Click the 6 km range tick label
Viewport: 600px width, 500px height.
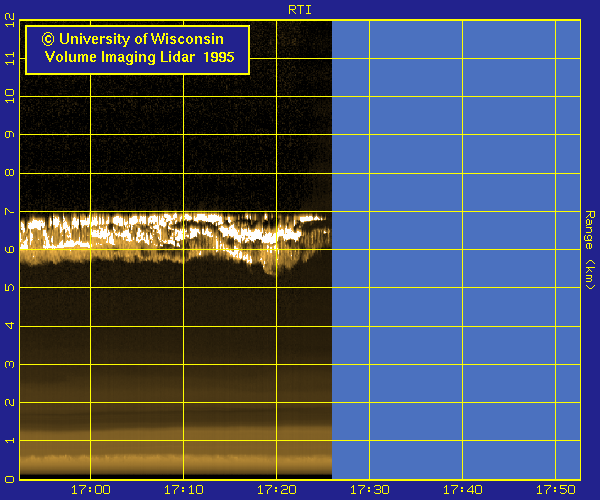(10, 249)
